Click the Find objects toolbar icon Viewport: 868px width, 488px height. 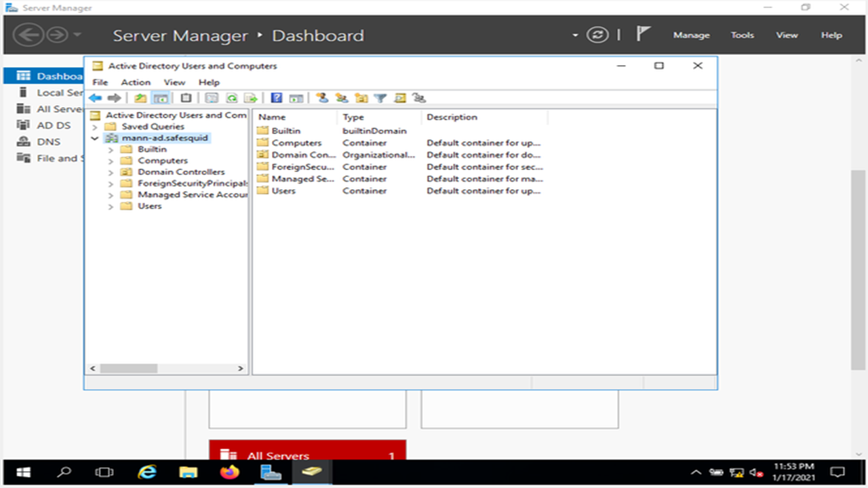coord(400,98)
